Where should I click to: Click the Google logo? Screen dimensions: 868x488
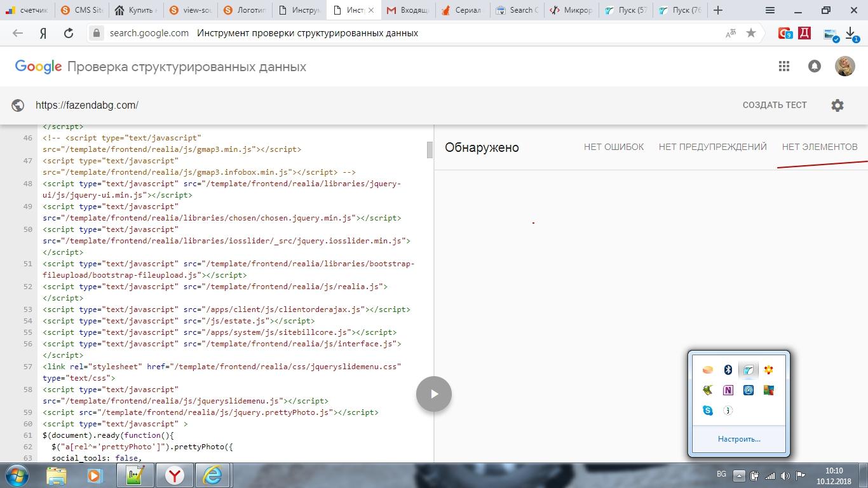click(x=38, y=67)
